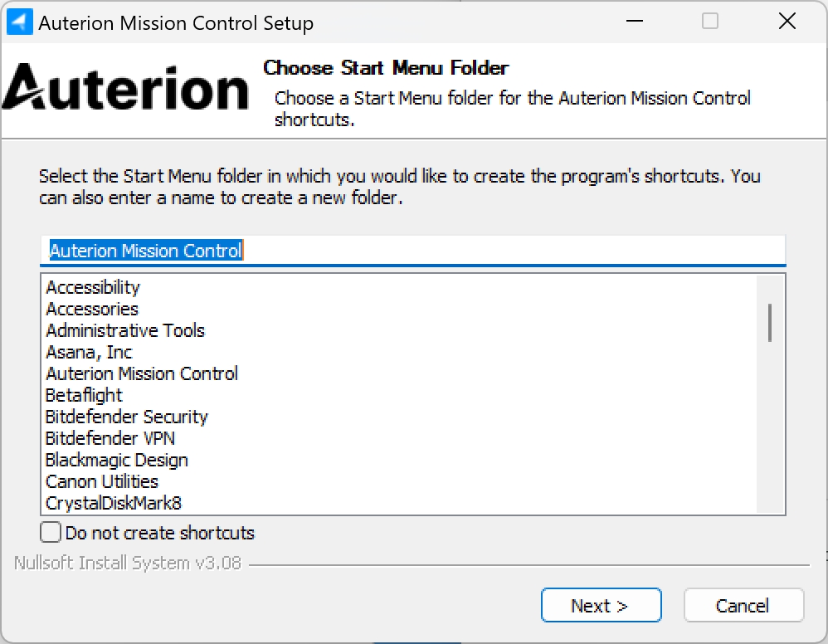Enable the Do not create shortcuts checkbox

pyautogui.click(x=51, y=532)
